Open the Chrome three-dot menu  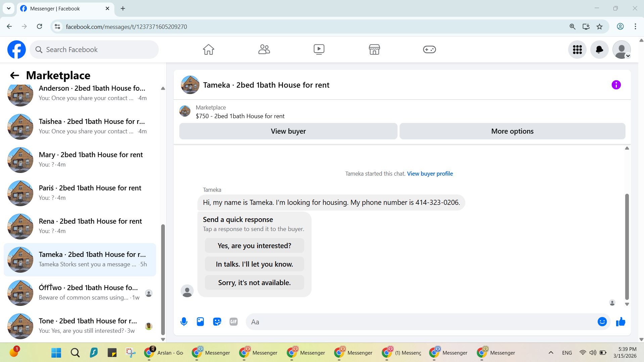635,27
